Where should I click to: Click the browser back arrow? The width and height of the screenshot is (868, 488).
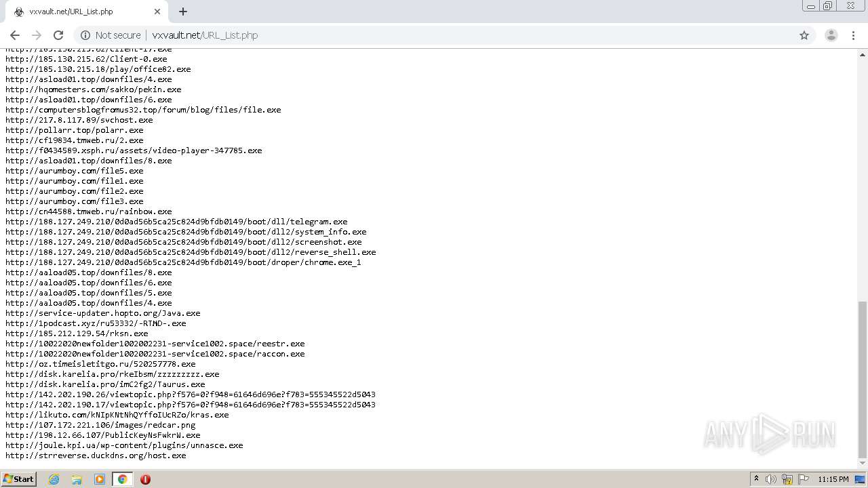click(15, 35)
